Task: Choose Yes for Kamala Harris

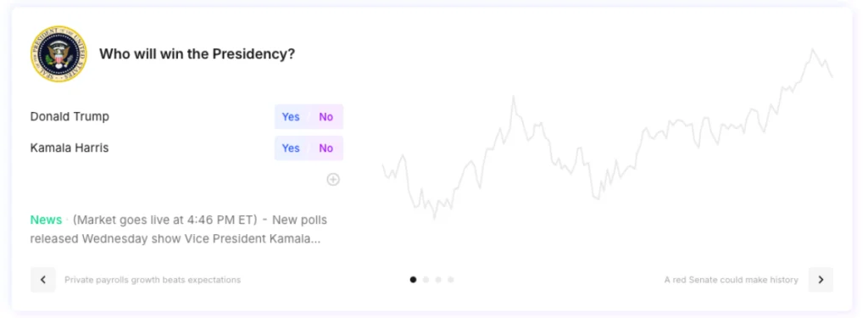Action: coord(291,148)
